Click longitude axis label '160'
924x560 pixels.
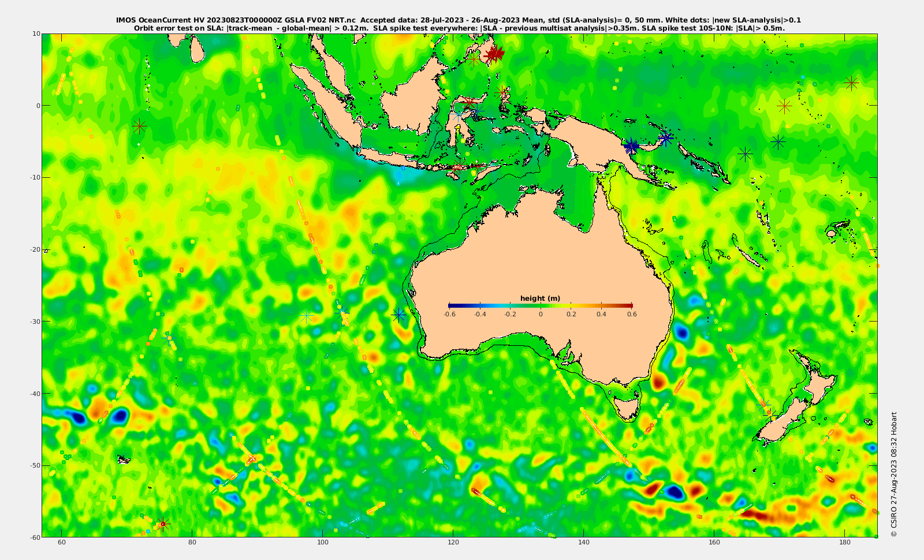714,543
